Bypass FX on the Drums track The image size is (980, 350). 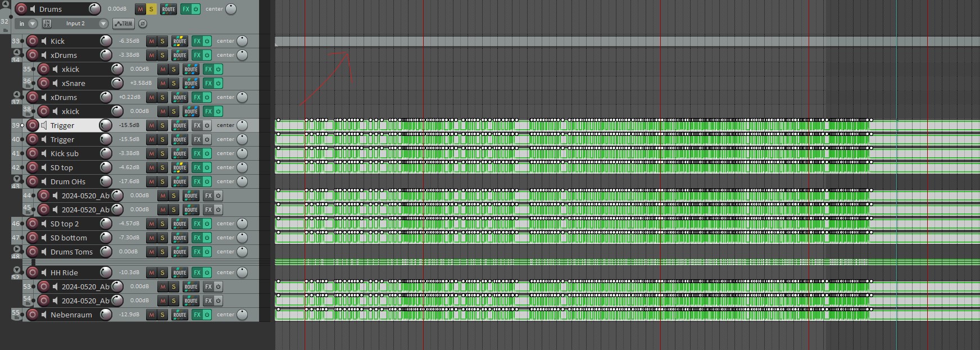tap(196, 9)
